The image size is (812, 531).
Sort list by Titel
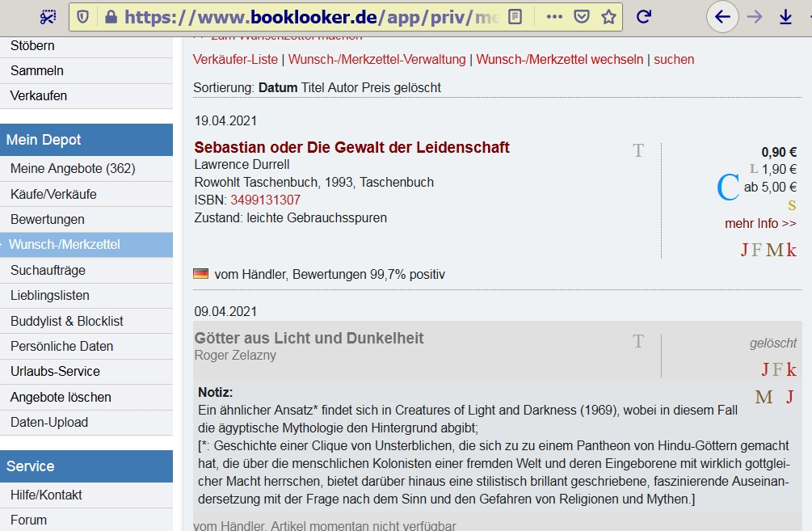pos(313,87)
